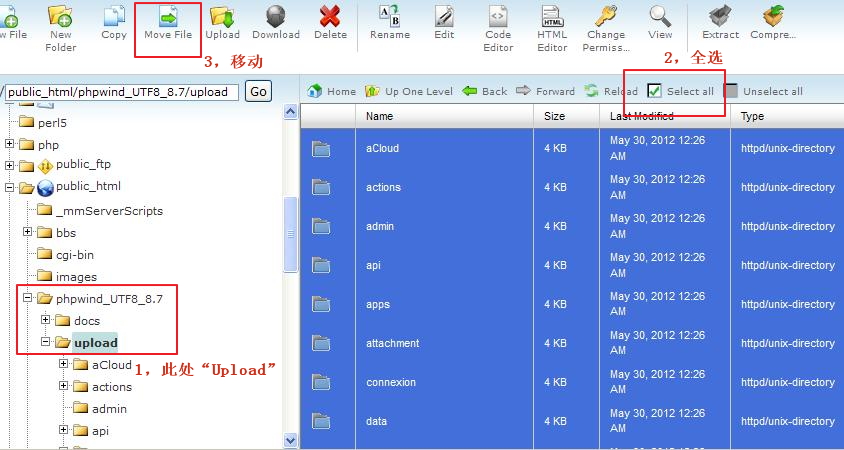844x450 pixels.
Task: Reload the file listing
Action: click(x=611, y=91)
